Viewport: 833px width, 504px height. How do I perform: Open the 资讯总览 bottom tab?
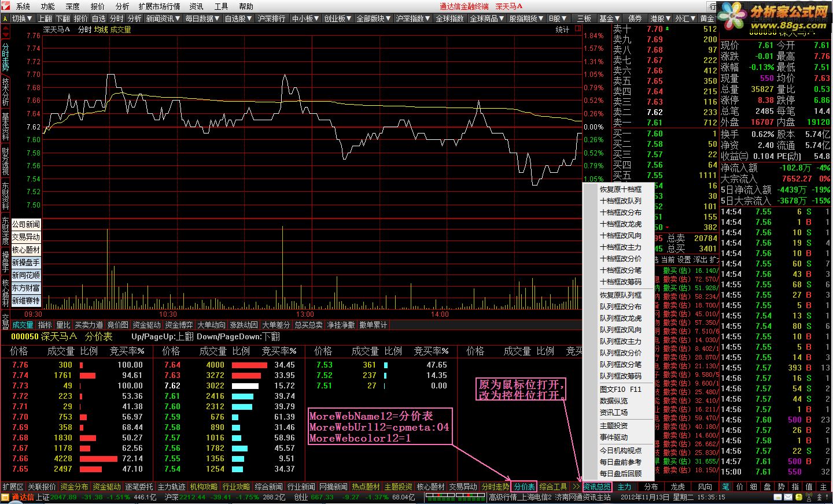[596, 487]
